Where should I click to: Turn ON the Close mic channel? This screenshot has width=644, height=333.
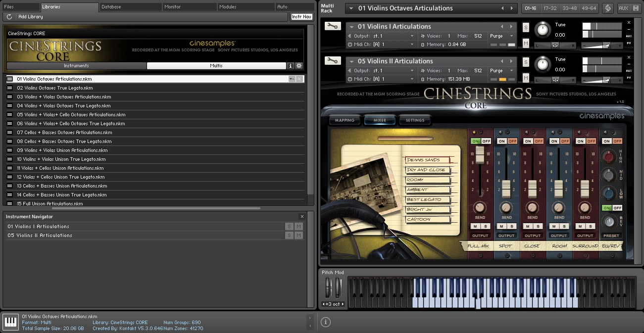528,141
